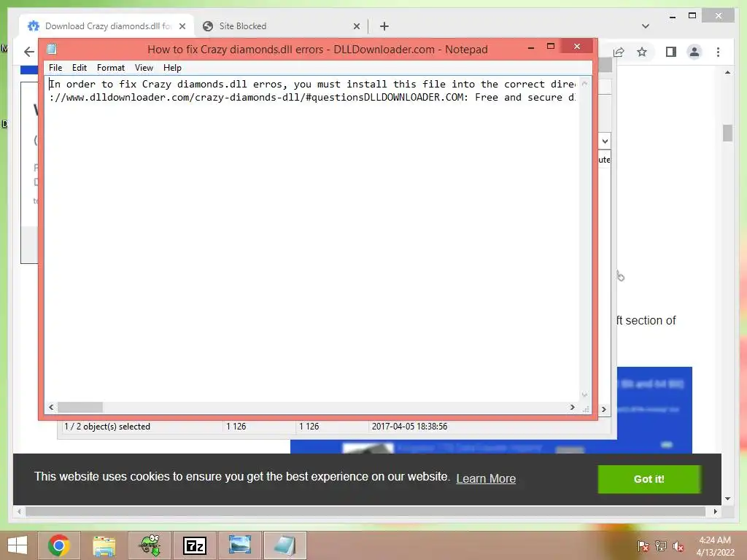
Task: Open the Notepad File menu
Action: [55, 68]
